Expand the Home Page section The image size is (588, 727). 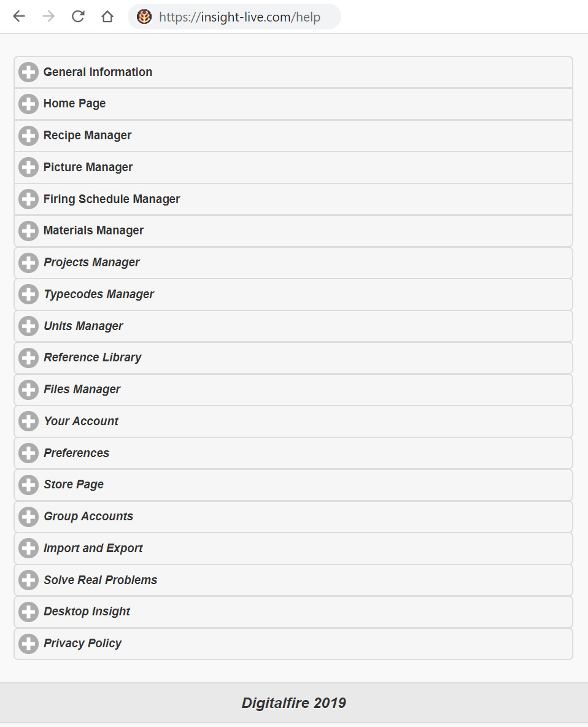pyautogui.click(x=293, y=104)
